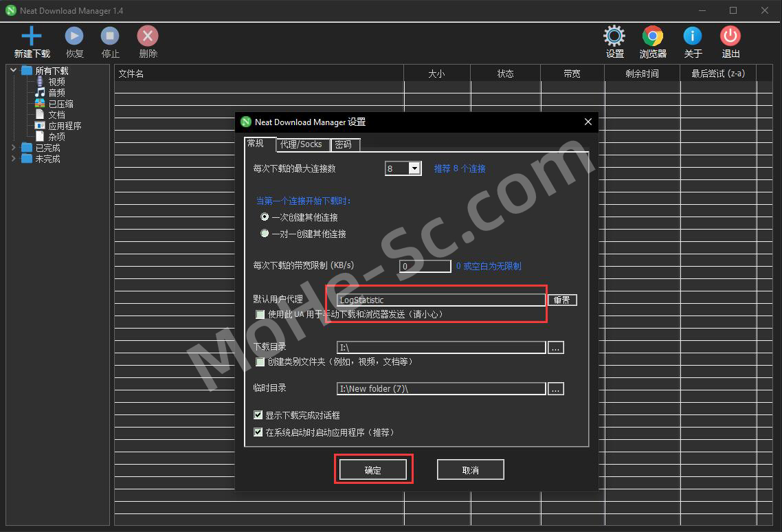Select the 音频 audio music-note icon
Viewport: 782px width, 532px height.
40,92
